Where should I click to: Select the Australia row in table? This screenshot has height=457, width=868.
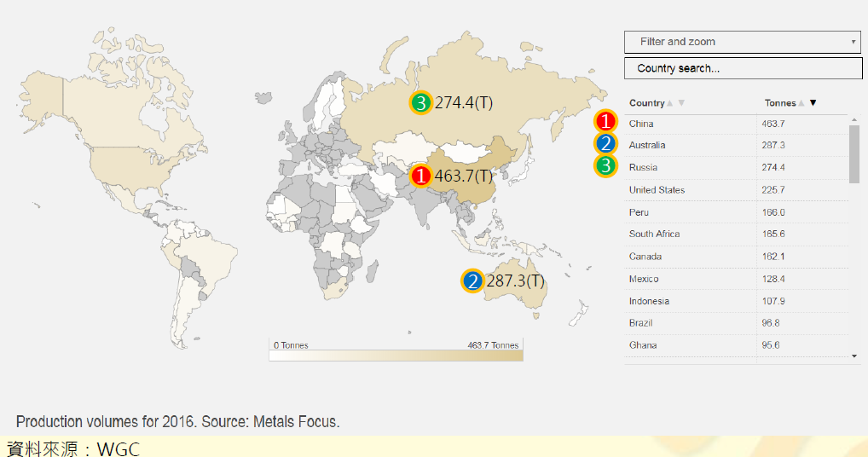pos(736,146)
